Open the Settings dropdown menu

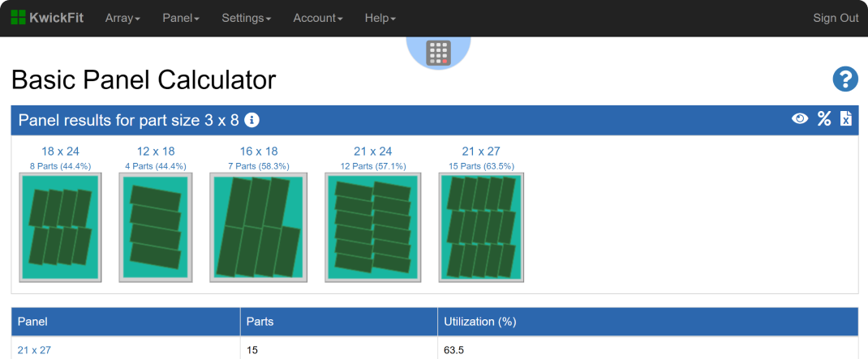click(246, 18)
